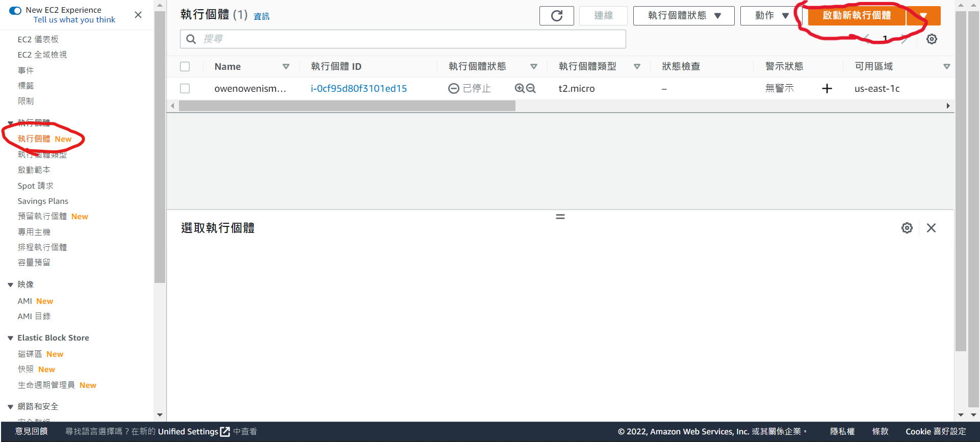Open the 執行個體狀態 dropdown
The height and width of the screenshot is (442, 980).
pyautogui.click(x=683, y=16)
